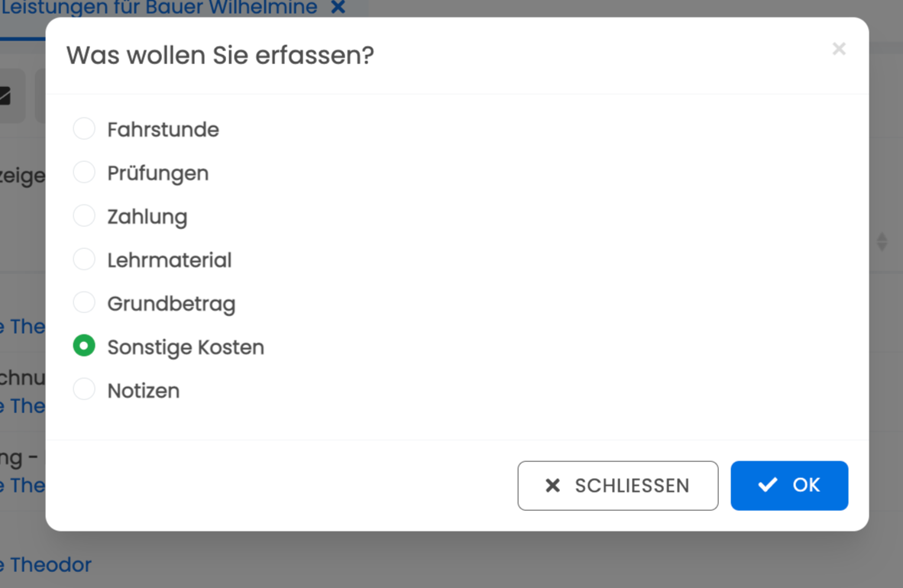Confirm selection with the OK button

789,486
